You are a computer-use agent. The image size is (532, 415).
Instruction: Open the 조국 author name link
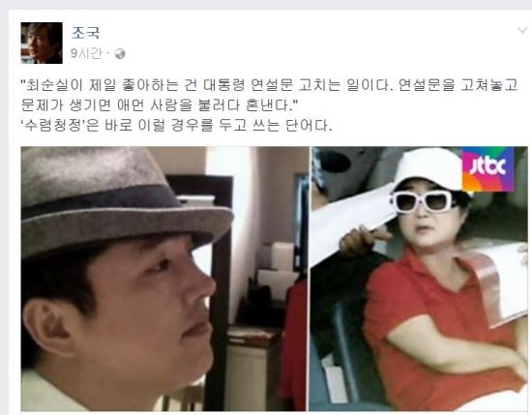click(85, 33)
